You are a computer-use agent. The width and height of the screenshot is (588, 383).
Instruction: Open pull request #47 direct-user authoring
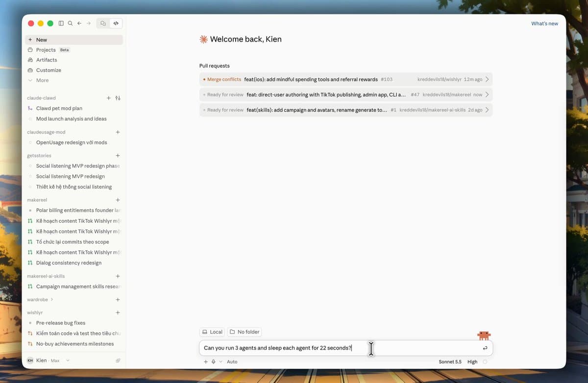[x=346, y=95]
